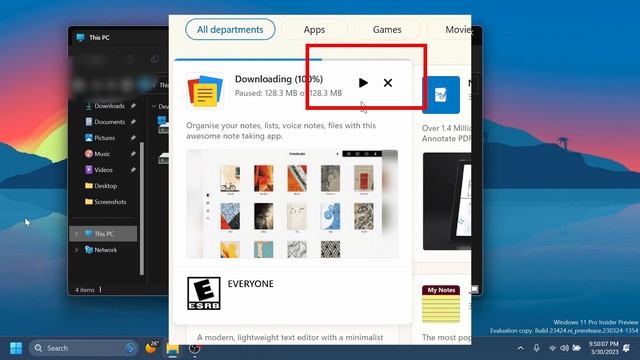Open File Explorer from the taskbar
The width and height of the screenshot is (640, 360).
coord(173,349)
